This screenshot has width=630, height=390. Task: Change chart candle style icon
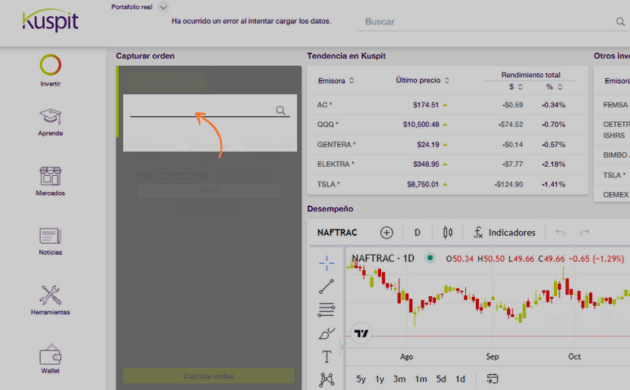pyautogui.click(x=448, y=232)
